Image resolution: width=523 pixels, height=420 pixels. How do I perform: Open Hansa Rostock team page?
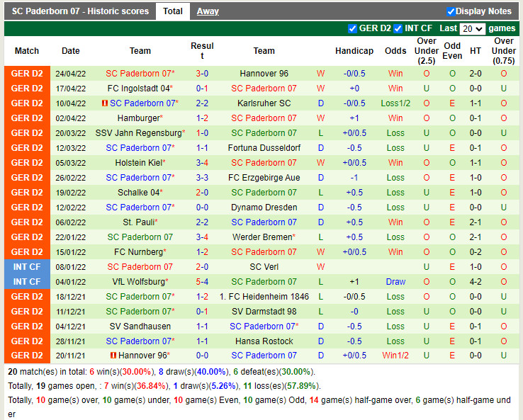tap(264, 341)
